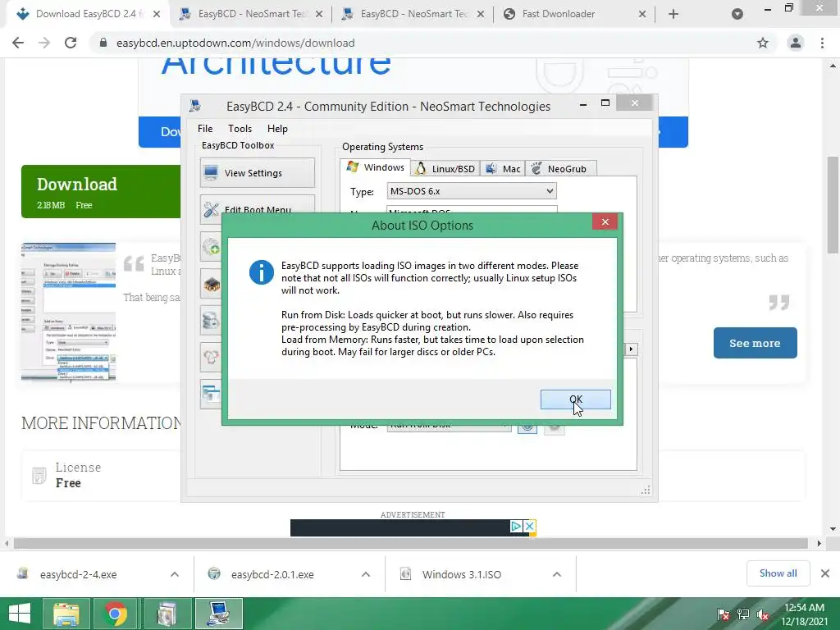Close the Chrome downloads bar

click(x=825, y=573)
